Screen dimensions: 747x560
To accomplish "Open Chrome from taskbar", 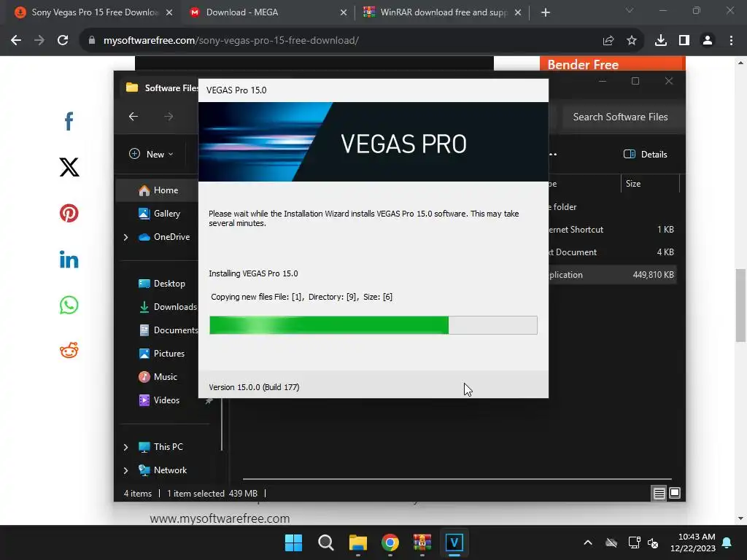I will coord(390,542).
